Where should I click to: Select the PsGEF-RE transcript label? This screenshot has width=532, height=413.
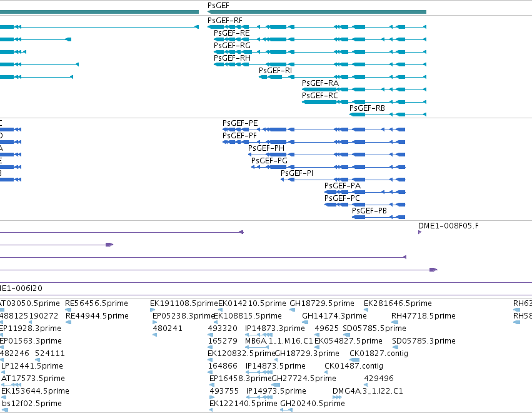pyautogui.click(x=232, y=33)
